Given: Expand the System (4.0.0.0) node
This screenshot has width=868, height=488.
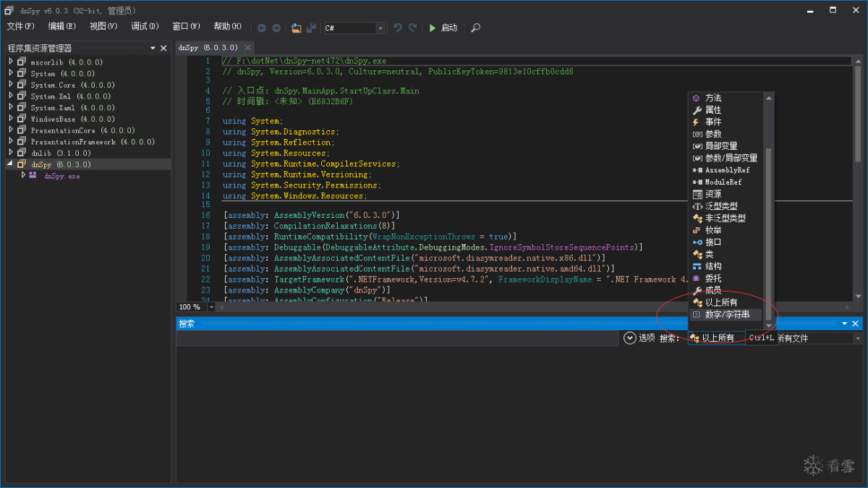Looking at the screenshot, I should [x=11, y=73].
